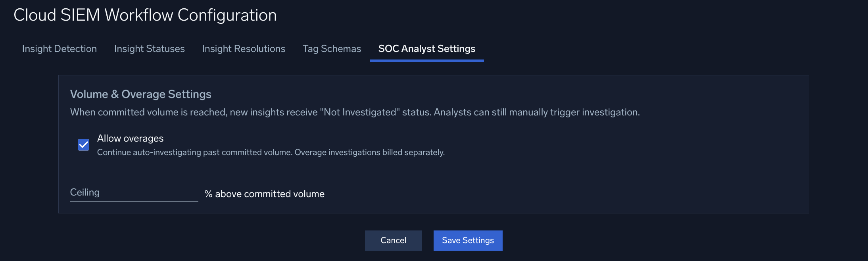This screenshot has height=261, width=868.
Task: Click the Volume & Overage Settings heading
Action: click(x=141, y=94)
